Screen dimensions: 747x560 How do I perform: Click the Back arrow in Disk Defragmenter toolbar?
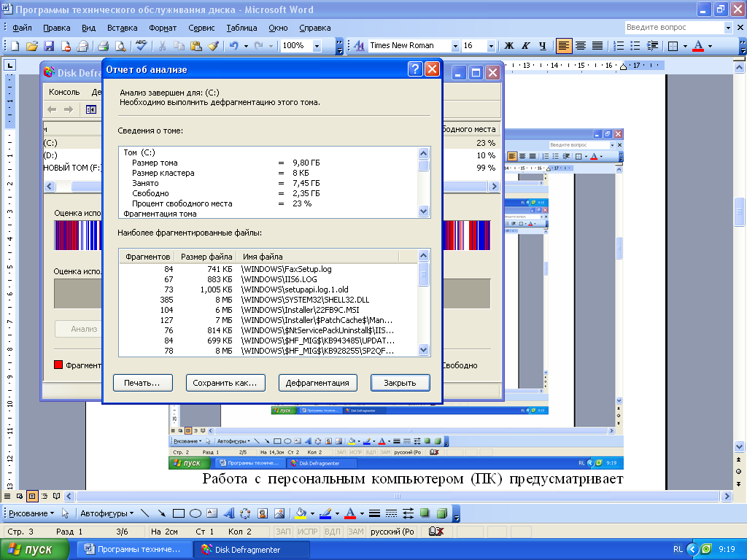pyautogui.click(x=52, y=109)
